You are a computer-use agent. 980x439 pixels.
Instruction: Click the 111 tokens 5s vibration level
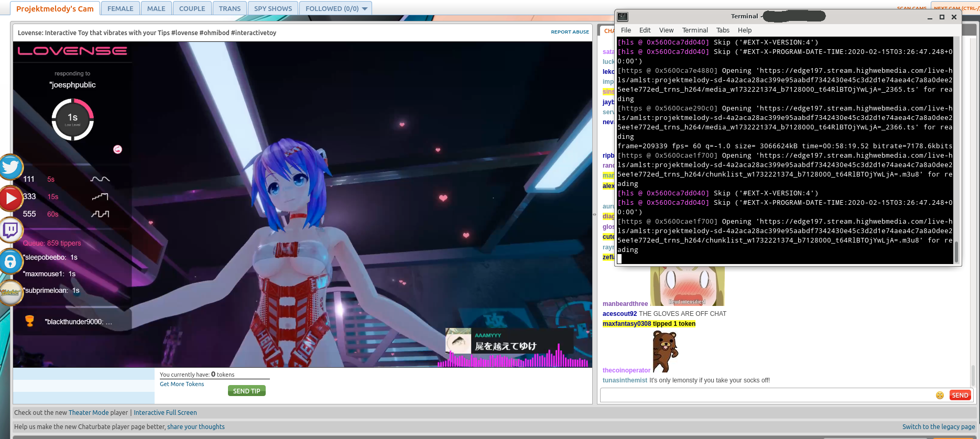tap(67, 179)
